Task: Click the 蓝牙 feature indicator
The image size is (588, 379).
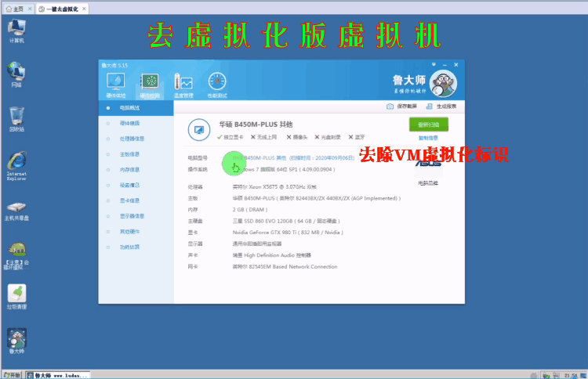Action: tap(357, 137)
